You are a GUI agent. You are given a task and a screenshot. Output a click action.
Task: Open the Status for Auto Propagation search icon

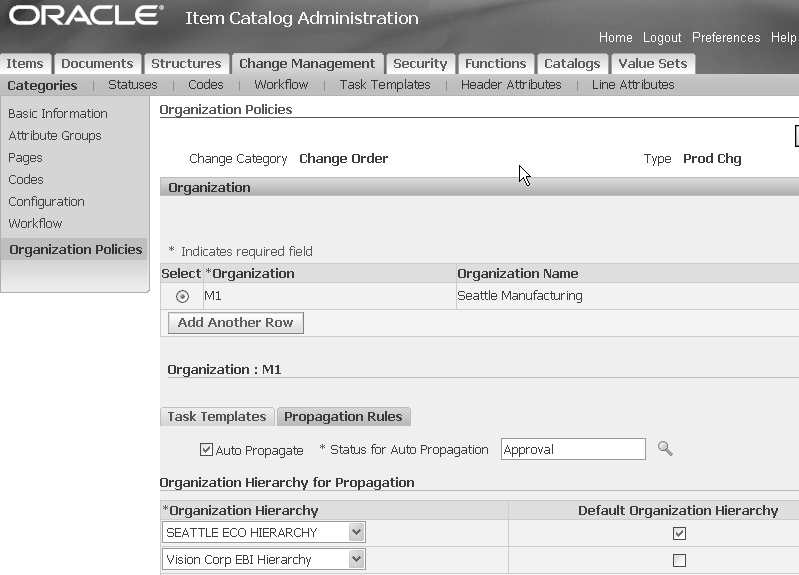665,449
